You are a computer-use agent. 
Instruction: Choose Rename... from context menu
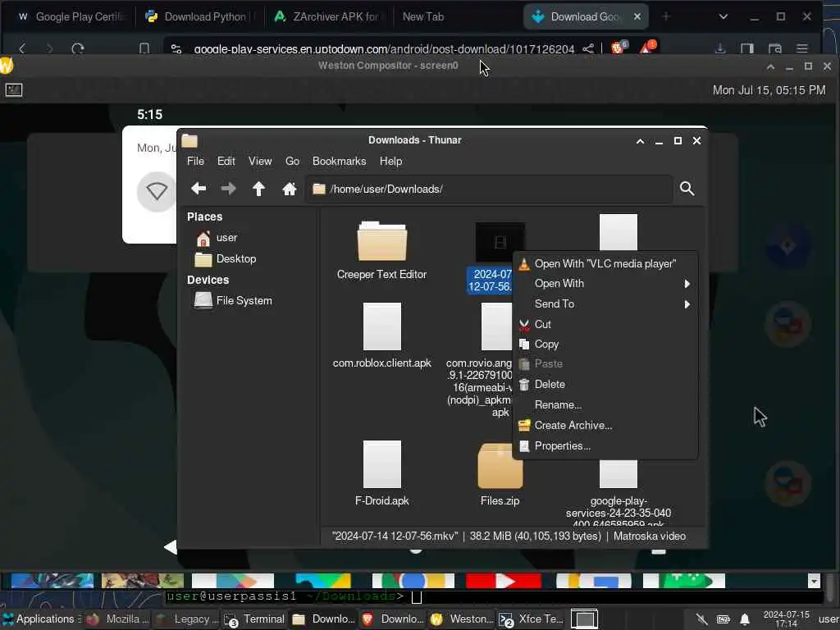click(x=605, y=405)
